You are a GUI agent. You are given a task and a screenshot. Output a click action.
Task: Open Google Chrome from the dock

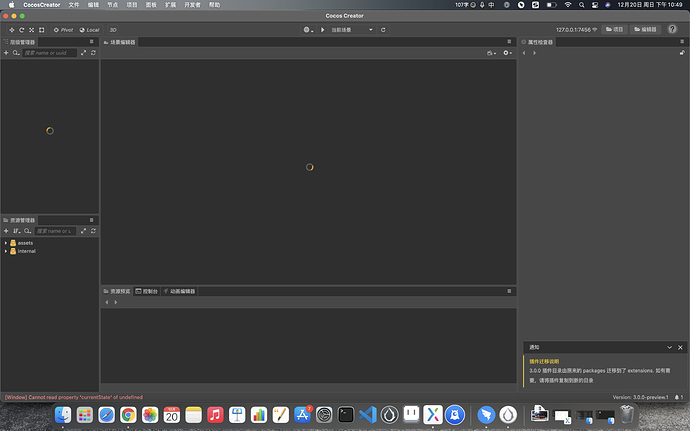point(128,415)
